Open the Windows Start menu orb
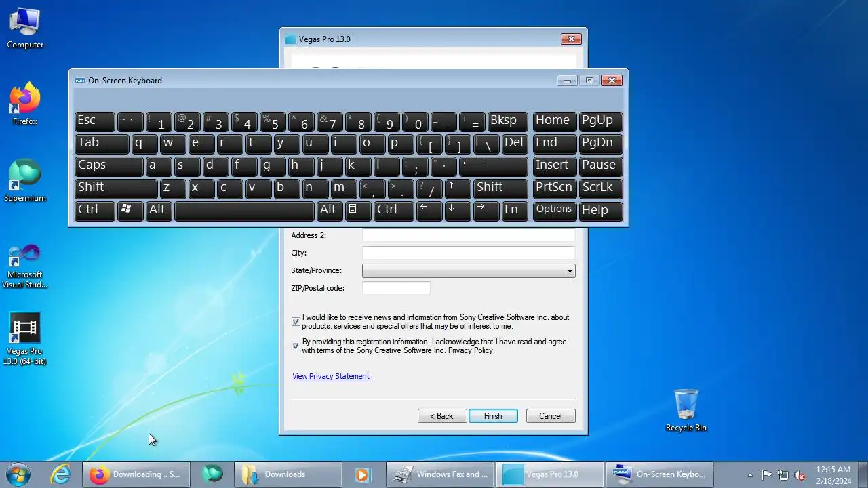Image resolution: width=868 pixels, height=488 pixels. (x=18, y=474)
